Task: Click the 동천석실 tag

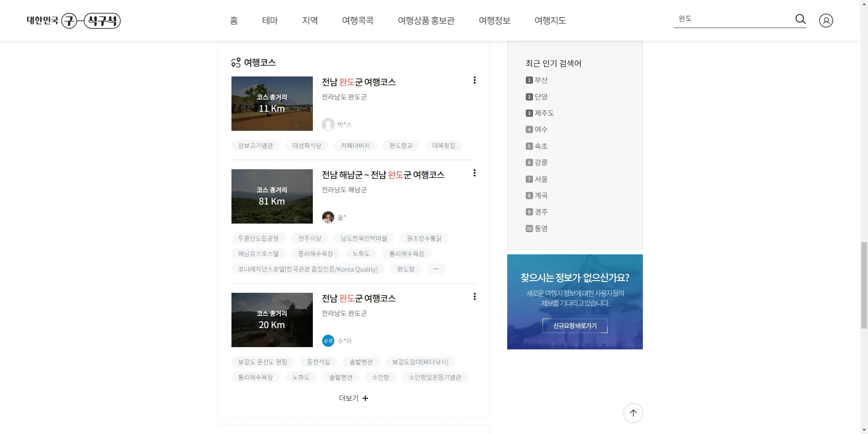Action: (318, 362)
